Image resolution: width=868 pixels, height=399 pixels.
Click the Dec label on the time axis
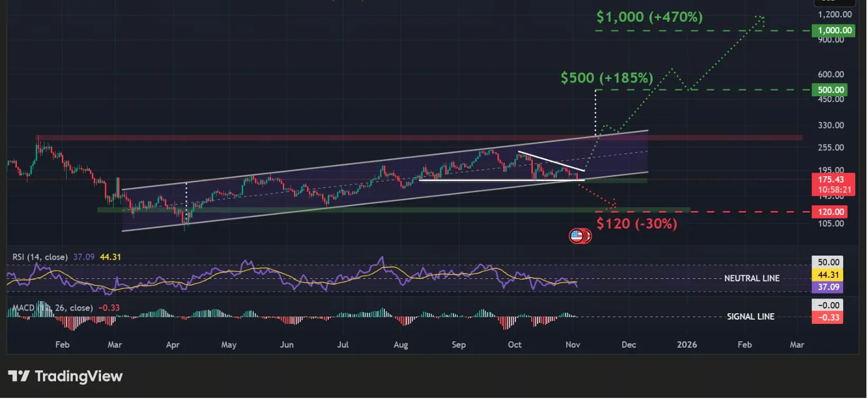(x=629, y=345)
